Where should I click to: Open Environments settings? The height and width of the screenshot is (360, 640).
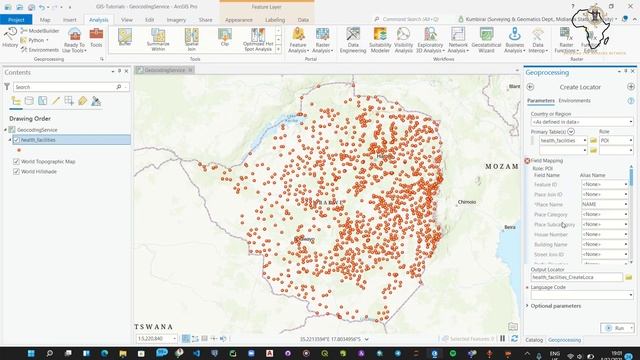[40, 50]
